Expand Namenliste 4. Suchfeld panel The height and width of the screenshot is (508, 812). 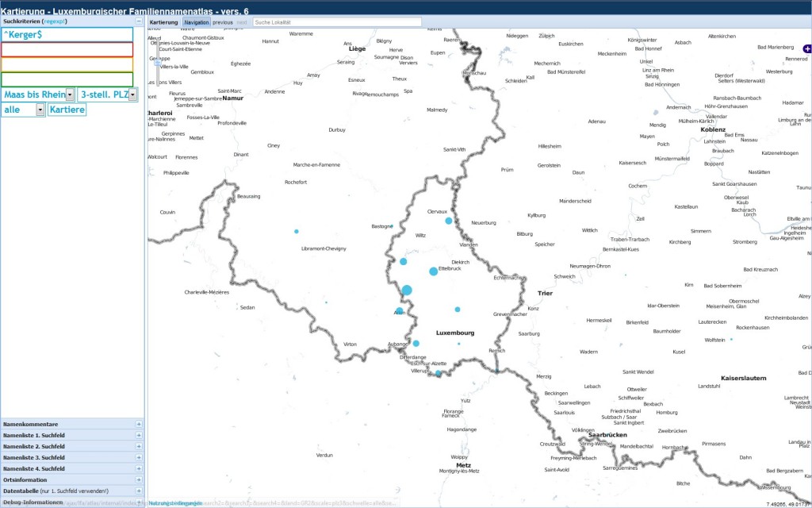(x=139, y=469)
